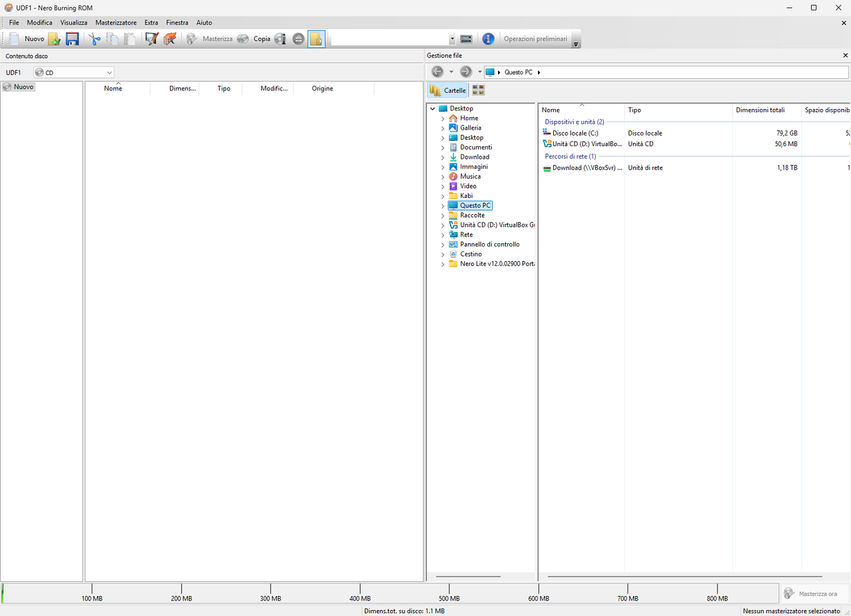Click the choose recorder drive icon
The width and height of the screenshot is (851, 616).
pyautogui.click(x=466, y=39)
